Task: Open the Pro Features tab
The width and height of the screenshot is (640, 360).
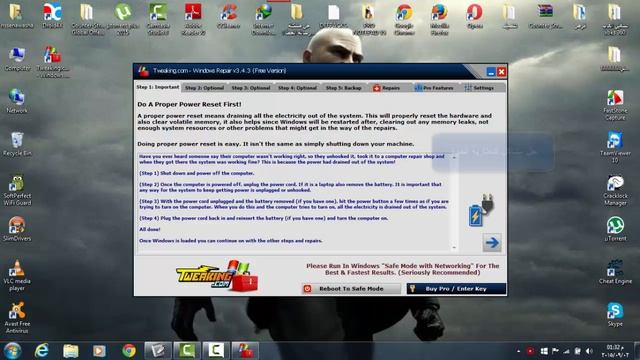Action: click(434, 88)
